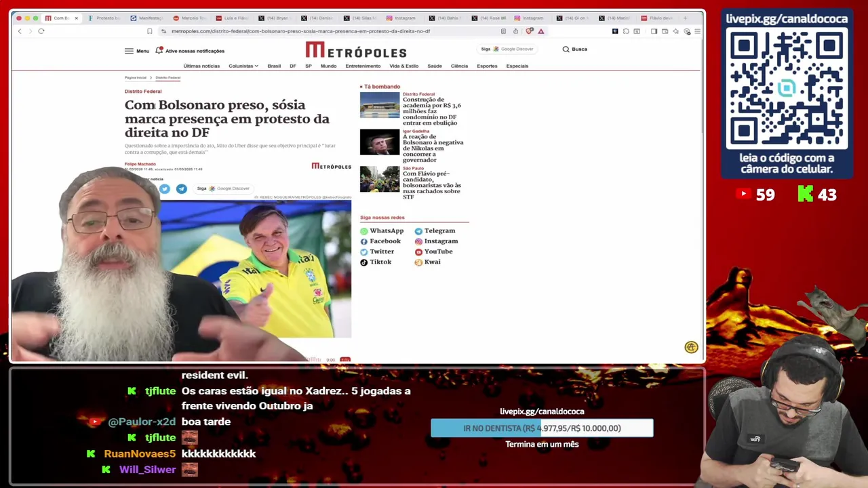This screenshot has width=868, height=488.
Task: Switch to the Marcelo browser tab
Action: point(190,18)
